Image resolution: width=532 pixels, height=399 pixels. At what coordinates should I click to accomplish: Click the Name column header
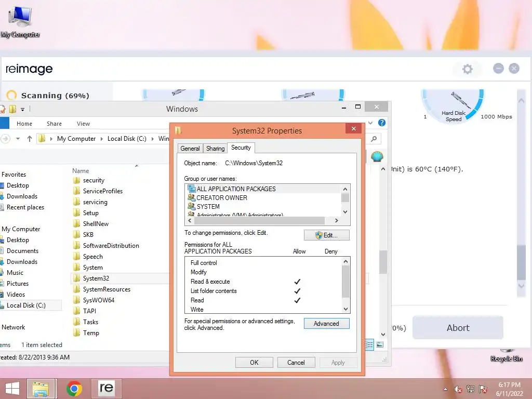point(81,171)
